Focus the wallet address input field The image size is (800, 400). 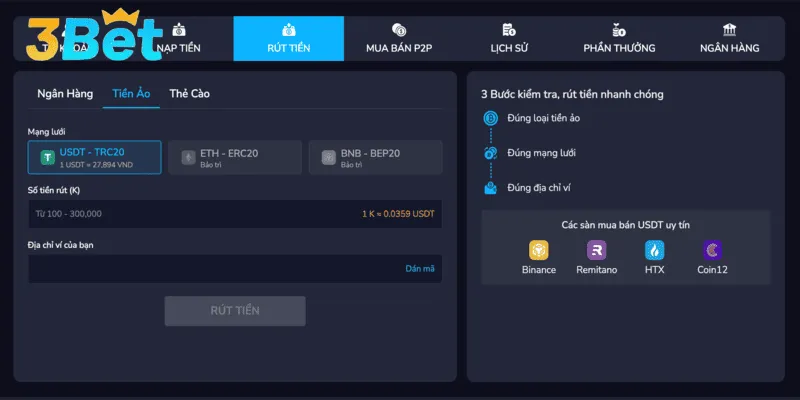235,269
